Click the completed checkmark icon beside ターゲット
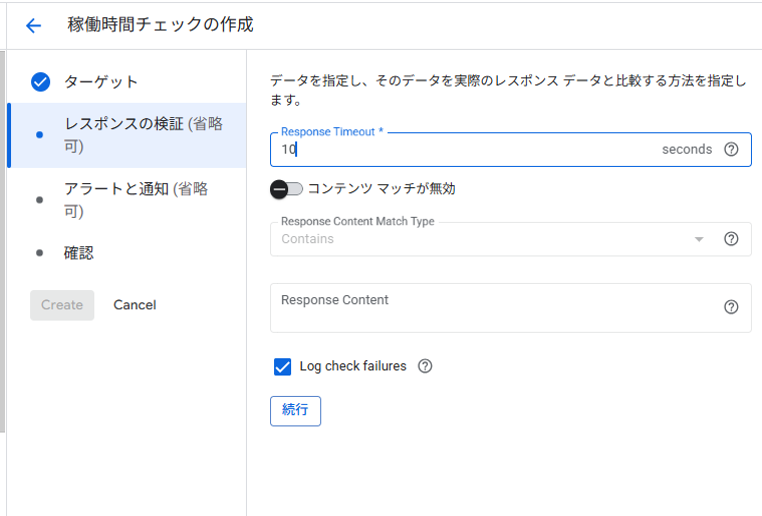762x516 pixels. tap(40, 82)
